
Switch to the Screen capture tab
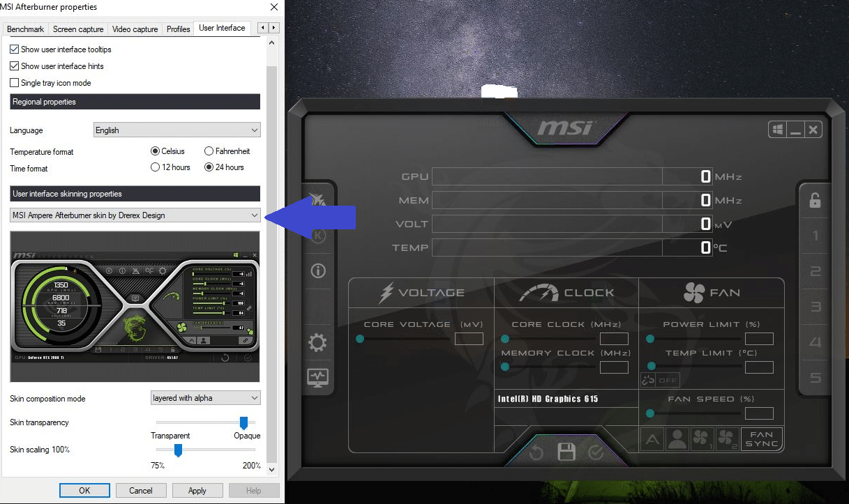78,29
